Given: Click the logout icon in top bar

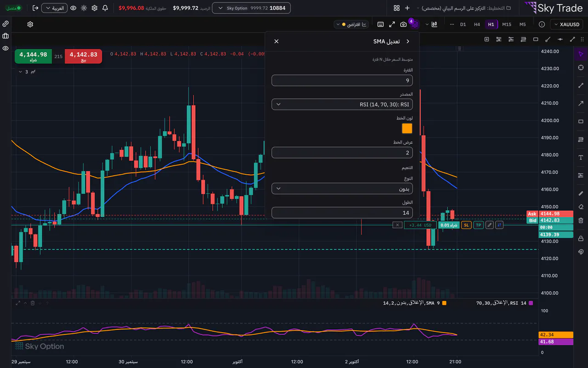Looking at the screenshot, I should point(35,8).
